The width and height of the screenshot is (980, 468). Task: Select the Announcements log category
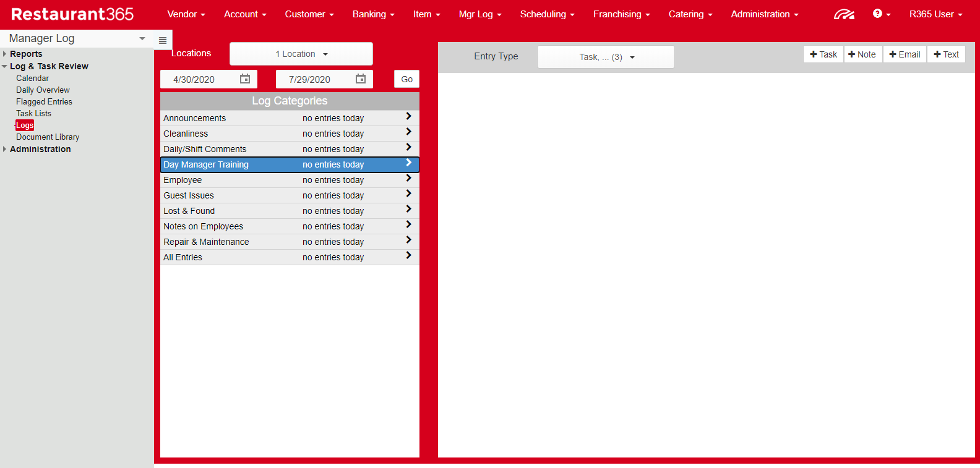pyautogui.click(x=290, y=118)
